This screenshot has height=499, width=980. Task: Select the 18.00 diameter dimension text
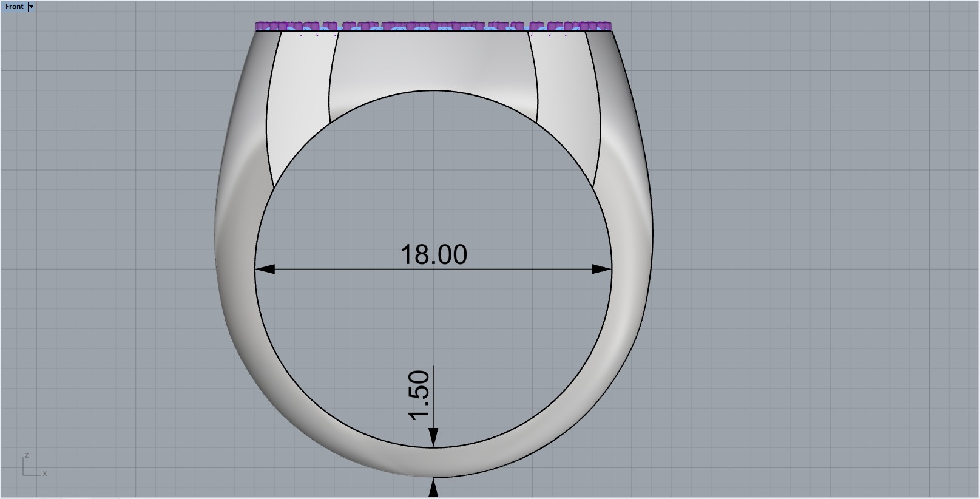[434, 254]
